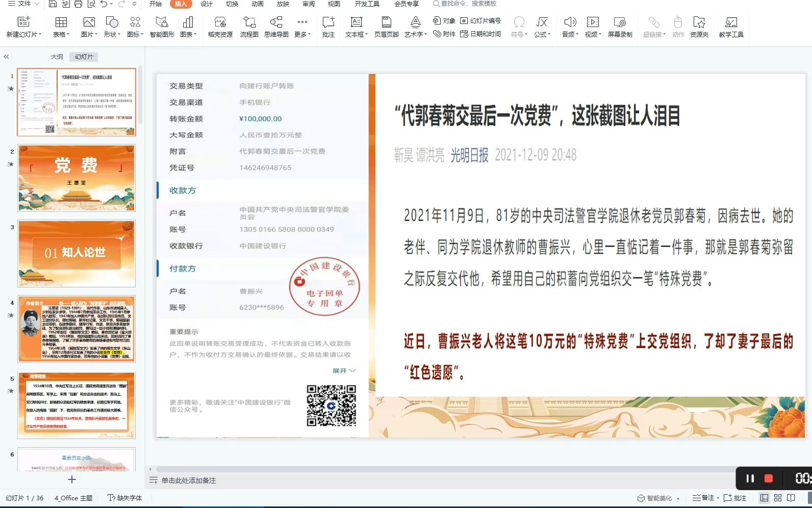812x508 pixels.
Task: Insert a flowchart via 流程图
Action: (x=249, y=27)
